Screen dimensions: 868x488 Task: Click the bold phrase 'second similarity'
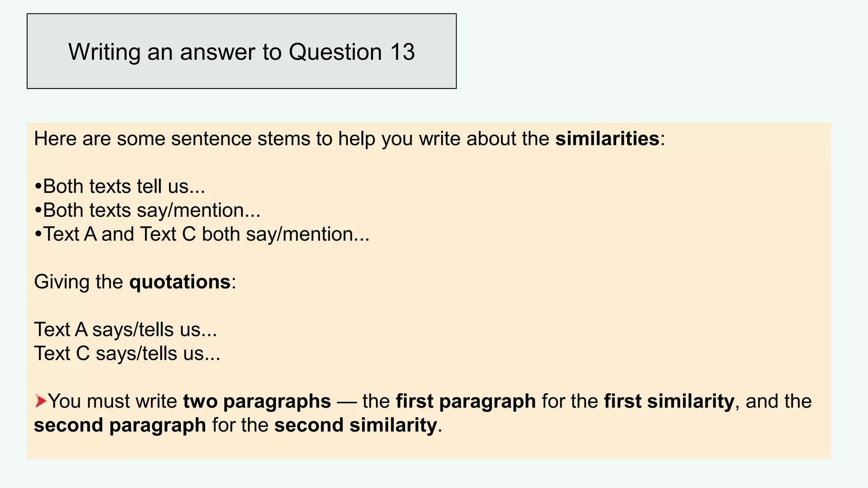tap(355, 425)
